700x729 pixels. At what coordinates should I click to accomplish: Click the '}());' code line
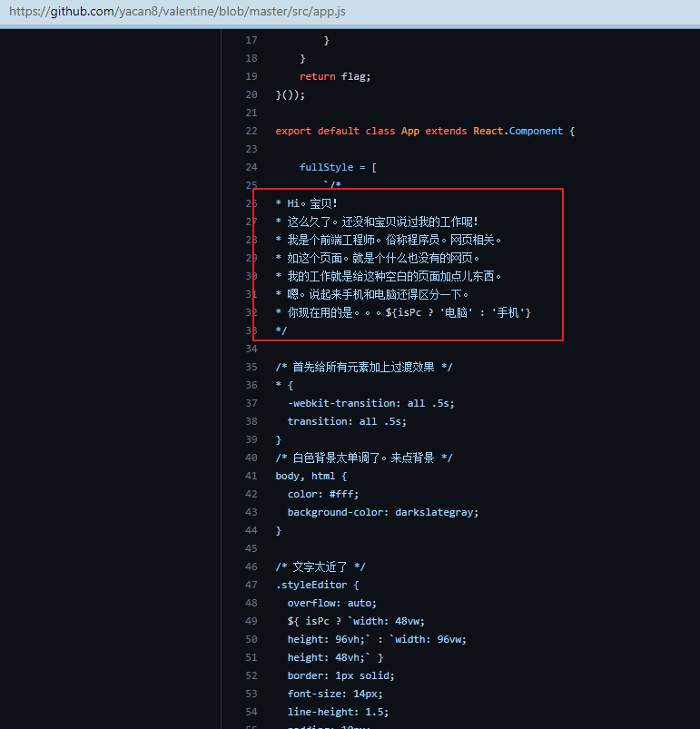tap(290, 94)
